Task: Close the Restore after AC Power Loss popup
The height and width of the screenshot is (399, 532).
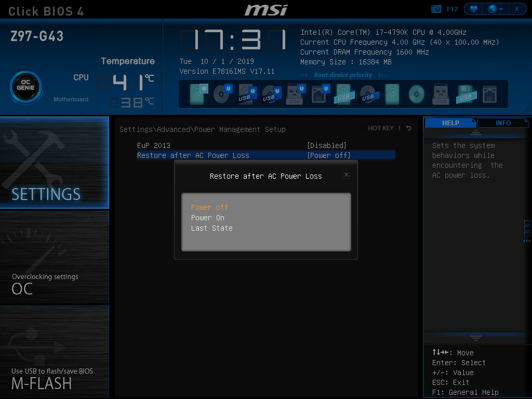Action: [346, 175]
